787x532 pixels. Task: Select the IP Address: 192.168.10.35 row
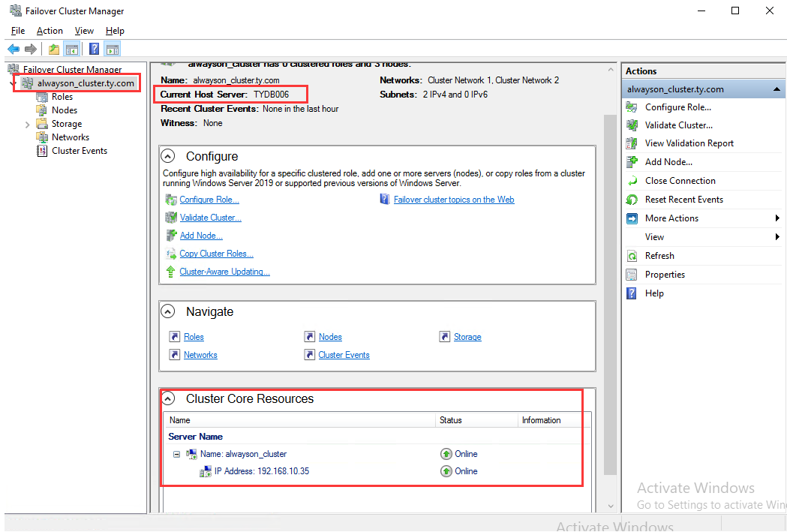pos(377,471)
